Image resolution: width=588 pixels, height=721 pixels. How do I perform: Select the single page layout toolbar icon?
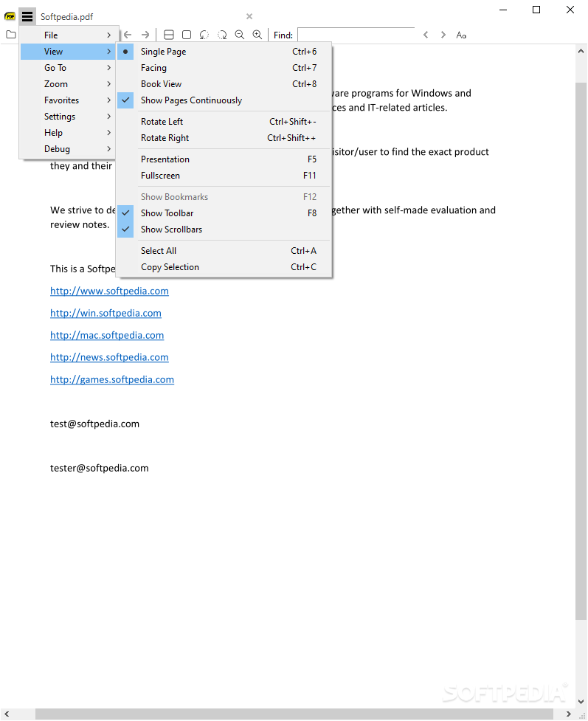[187, 35]
